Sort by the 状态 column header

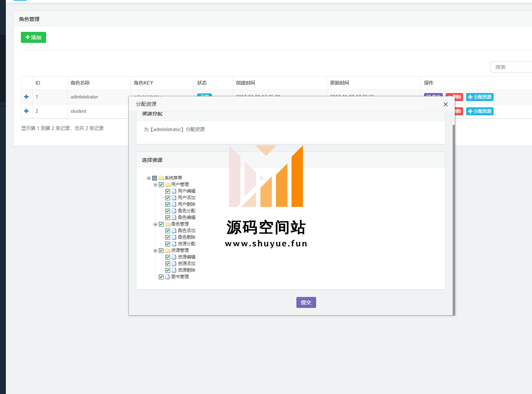(213, 83)
